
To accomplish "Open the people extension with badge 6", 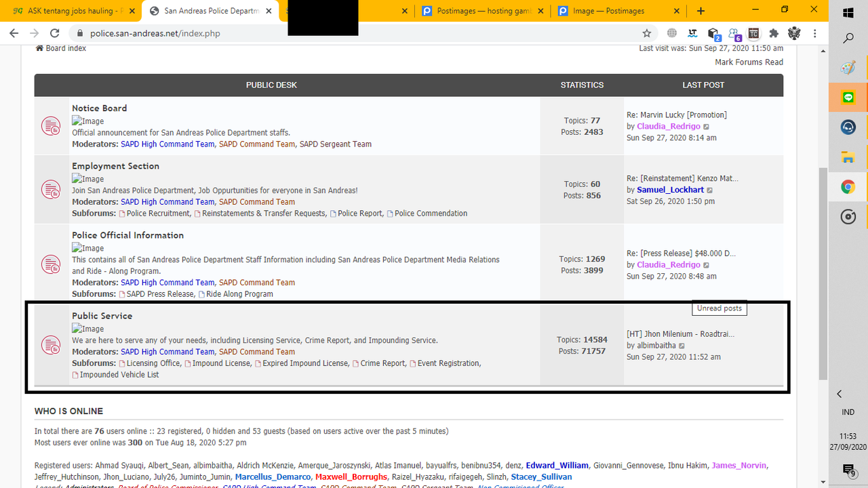I will (734, 34).
